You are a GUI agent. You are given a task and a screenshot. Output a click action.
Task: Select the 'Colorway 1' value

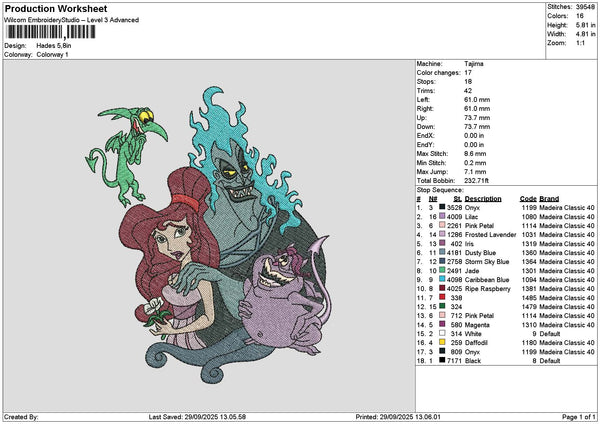[52, 55]
